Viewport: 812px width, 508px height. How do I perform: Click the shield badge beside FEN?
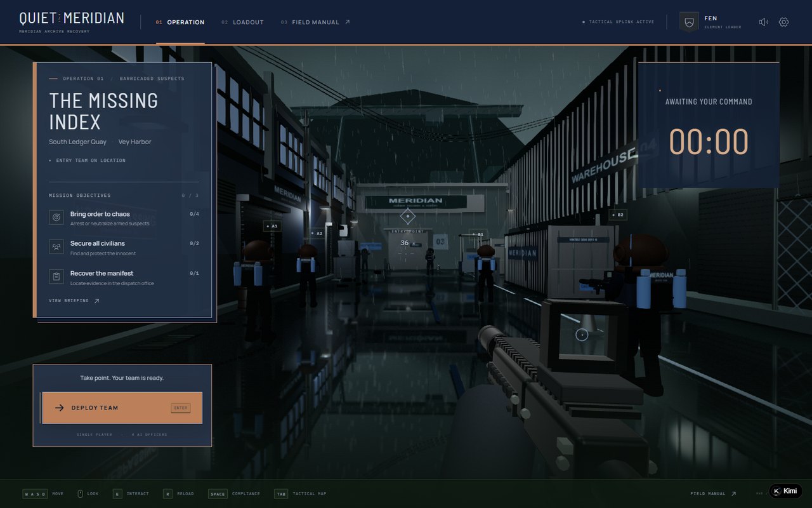click(689, 22)
